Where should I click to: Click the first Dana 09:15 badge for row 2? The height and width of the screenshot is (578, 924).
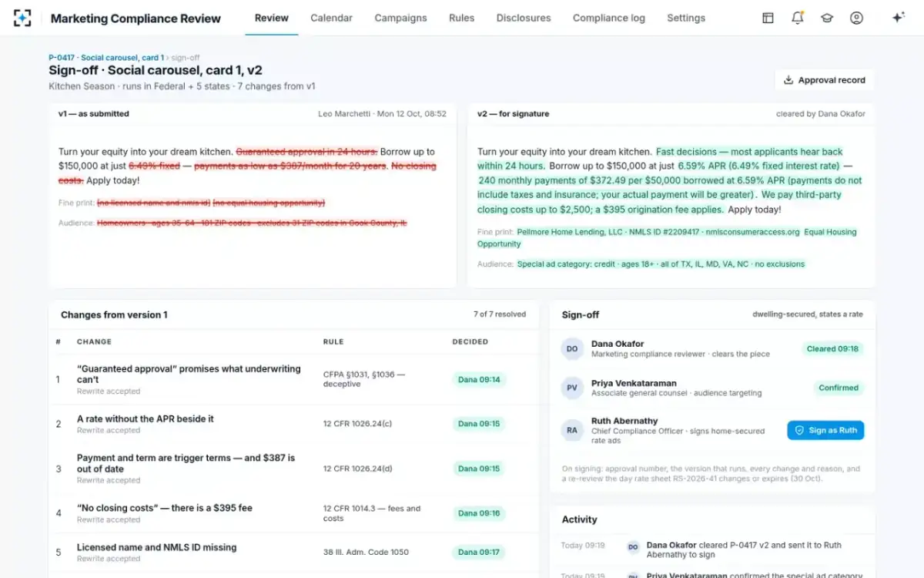coord(479,424)
